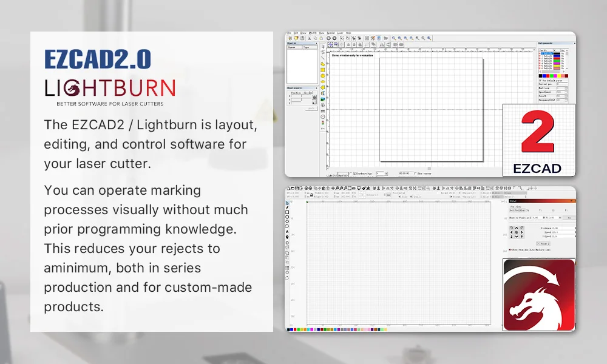
Task: Select the yellow Polygon tool in EZCAD
Action: pos(322,87)
